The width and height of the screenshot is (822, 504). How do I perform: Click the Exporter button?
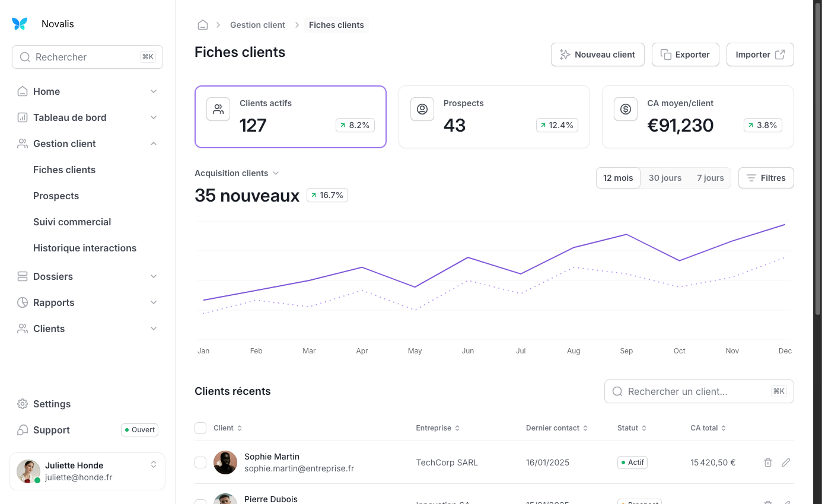click(x=685, y=55)
